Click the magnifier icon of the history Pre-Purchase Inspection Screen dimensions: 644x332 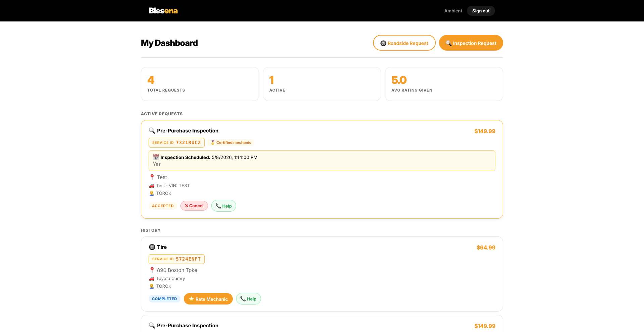152,325
